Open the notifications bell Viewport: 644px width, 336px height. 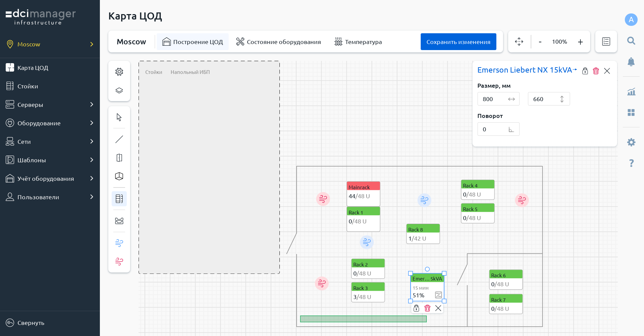click(631, 62)
